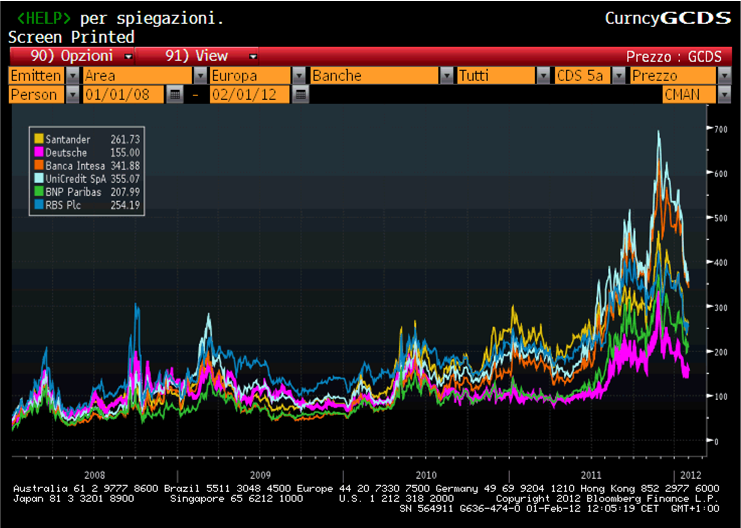Expand the Person dropdown arrow
The image size is (741, 528).
tap(72, 95)
